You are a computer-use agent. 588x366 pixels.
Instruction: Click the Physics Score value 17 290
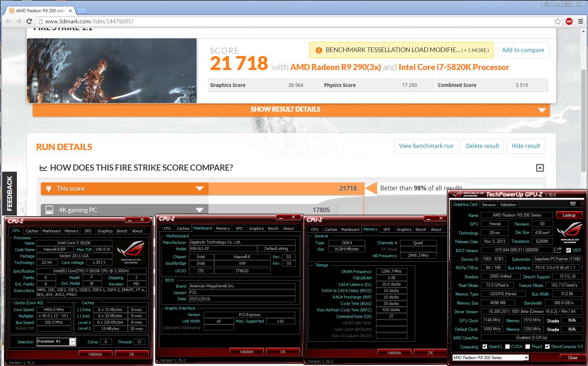coord(409,85)
